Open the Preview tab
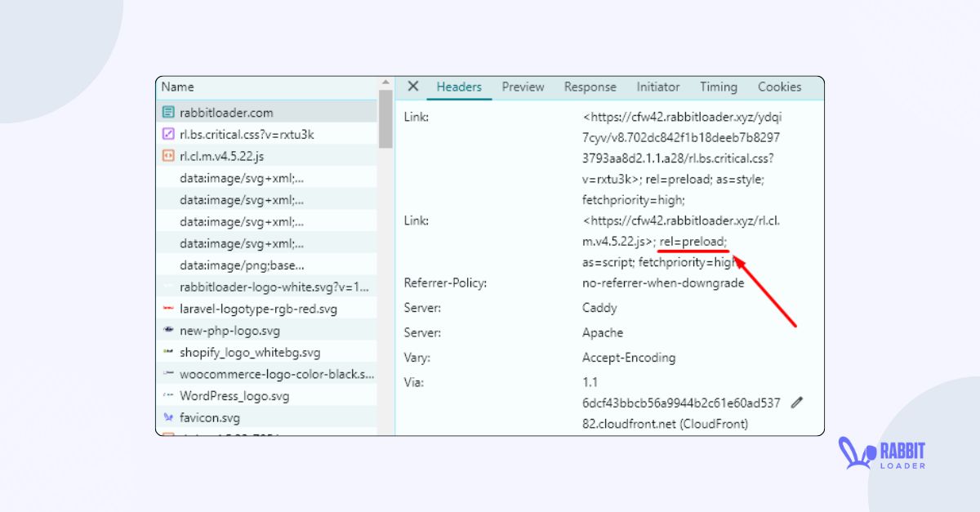This screenshot has height=512, width=980. tap(523, 87)
